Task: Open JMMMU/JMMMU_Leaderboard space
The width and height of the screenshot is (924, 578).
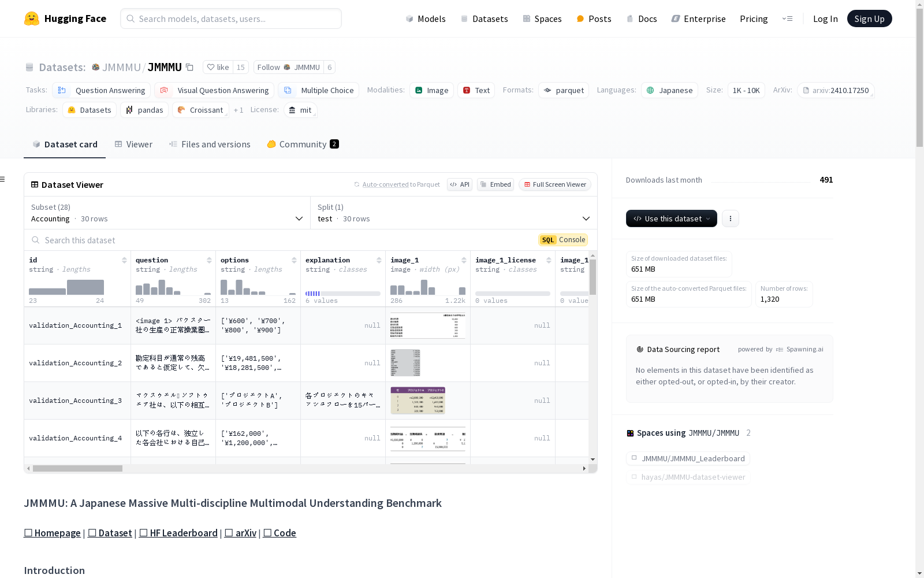Action: point(688,458)
